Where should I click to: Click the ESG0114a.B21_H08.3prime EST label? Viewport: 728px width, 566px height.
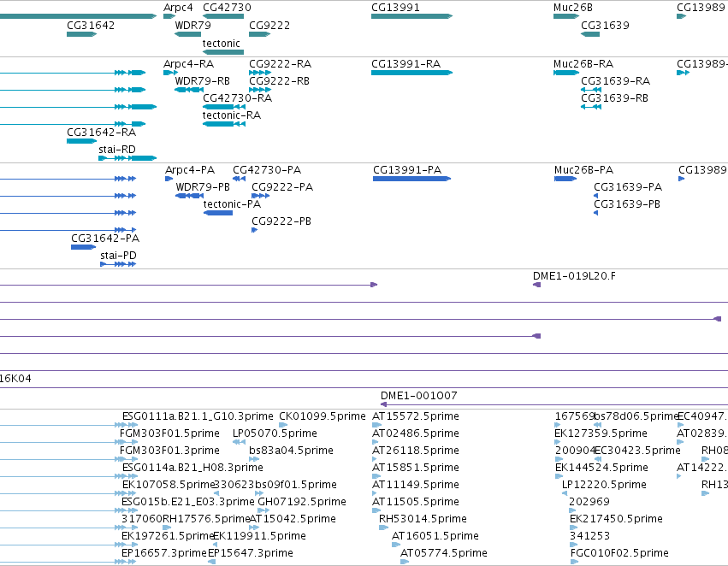(192, 469)
